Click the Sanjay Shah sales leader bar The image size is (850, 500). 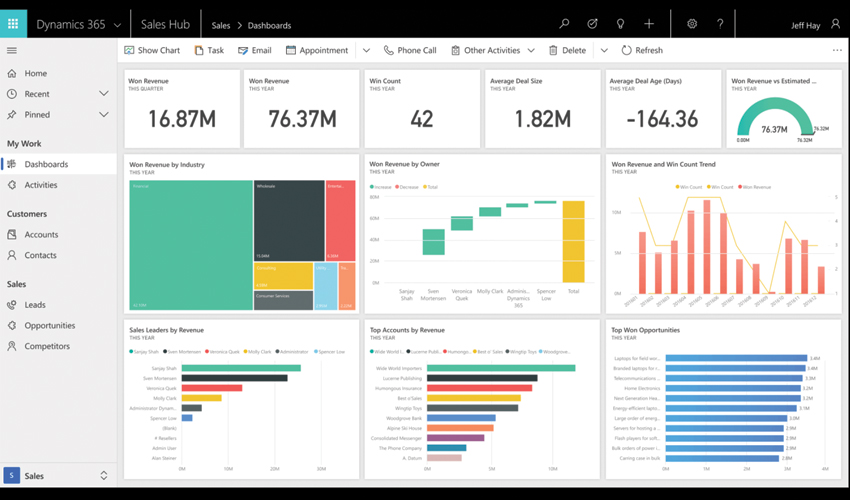(x=241, y=368)
